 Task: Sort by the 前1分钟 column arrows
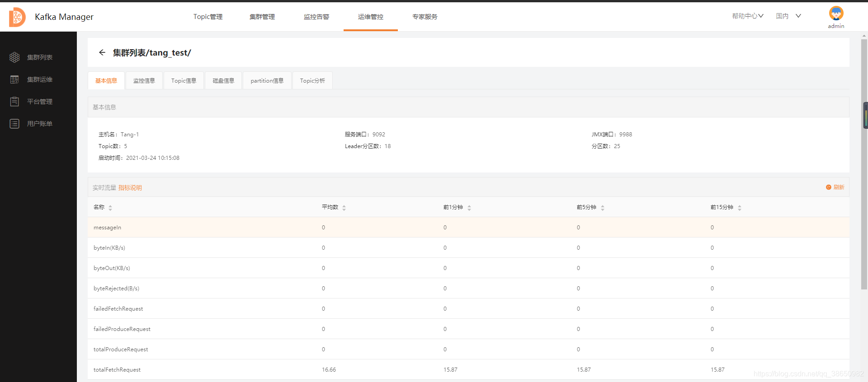pos(469,208)
